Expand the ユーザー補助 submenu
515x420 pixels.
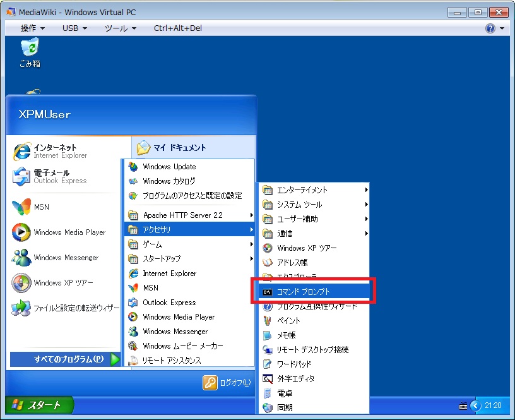coord(314,219)
